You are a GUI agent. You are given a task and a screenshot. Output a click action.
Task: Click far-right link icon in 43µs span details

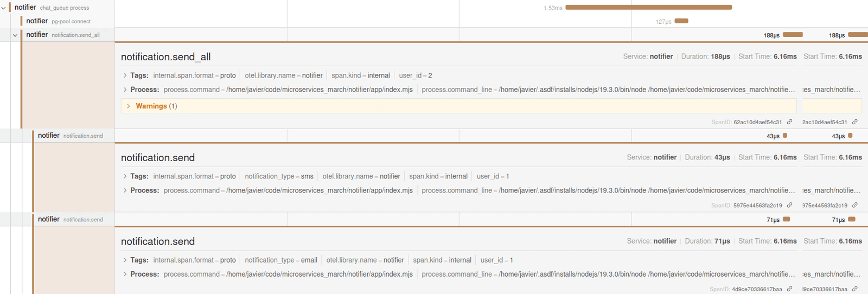coord(854,206)
